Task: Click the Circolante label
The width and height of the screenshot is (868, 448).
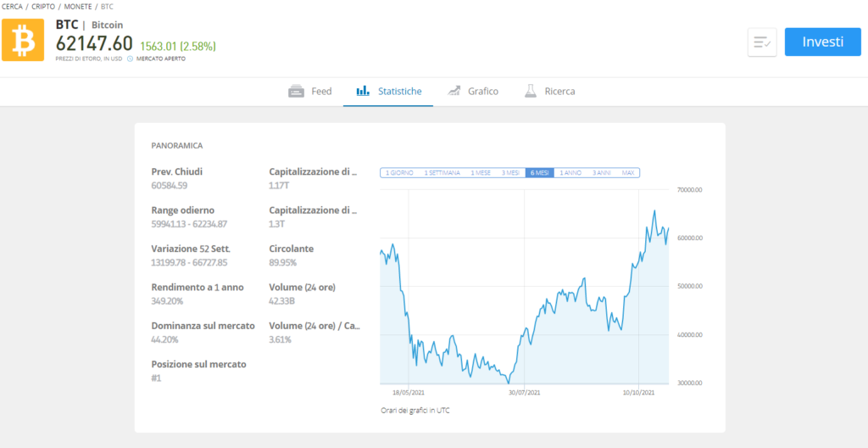Action: point(292,249)
